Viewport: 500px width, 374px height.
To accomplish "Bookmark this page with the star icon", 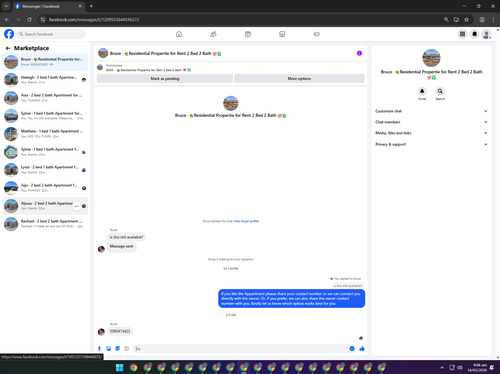I will [x=466, y=20].
